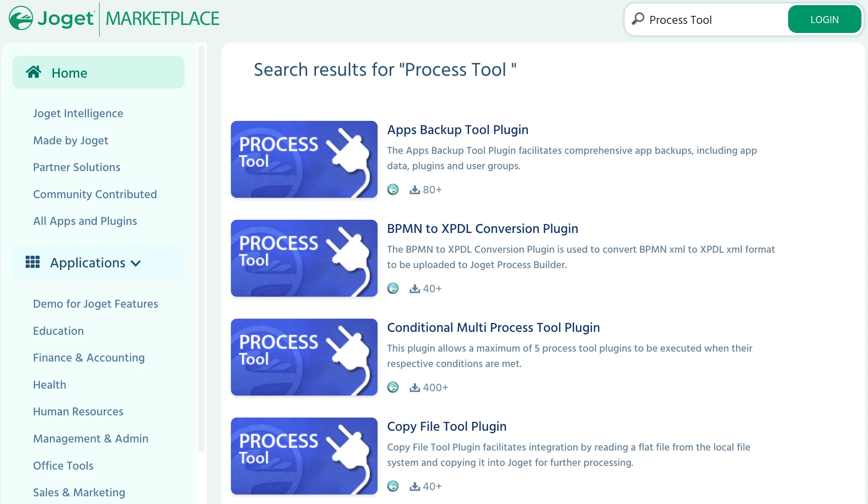868x504 pixels.
Task: Collapse the Applications section chevron
Action: pyautogui.click(x=136, y=263)
